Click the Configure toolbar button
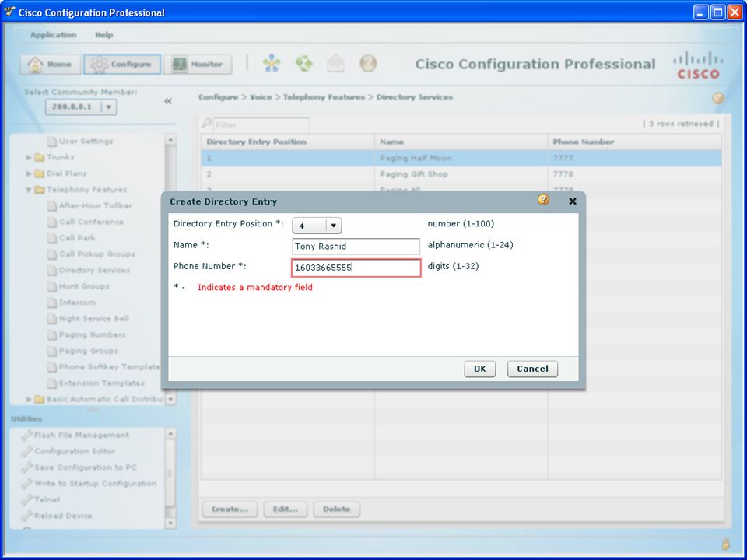 (x=122, y=65)
